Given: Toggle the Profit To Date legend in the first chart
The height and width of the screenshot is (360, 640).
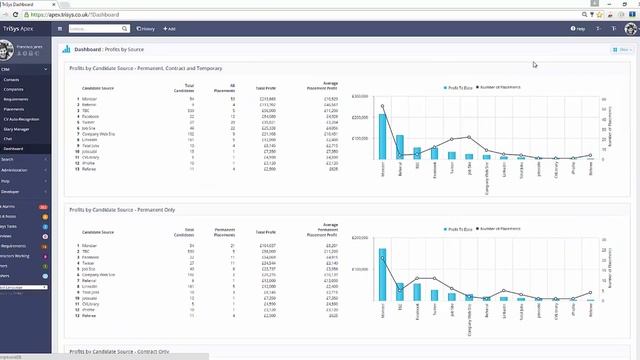Looking at the screenshot, I should (x=458, y=88).
